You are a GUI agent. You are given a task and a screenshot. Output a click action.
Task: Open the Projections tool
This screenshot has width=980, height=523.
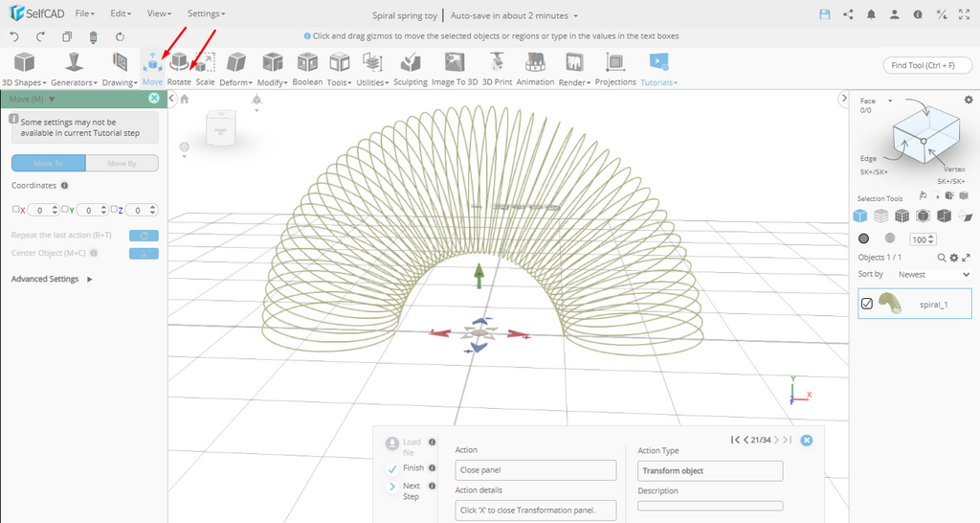pyautogui.click(x=615, y=69)
